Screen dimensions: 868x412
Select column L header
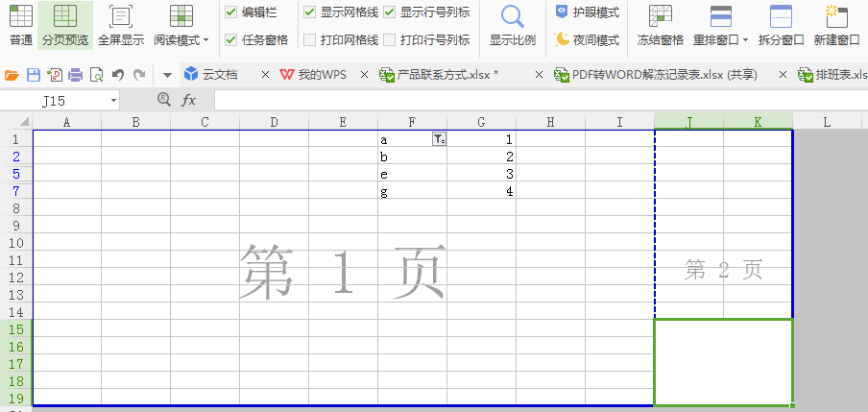tap(827, 122)
